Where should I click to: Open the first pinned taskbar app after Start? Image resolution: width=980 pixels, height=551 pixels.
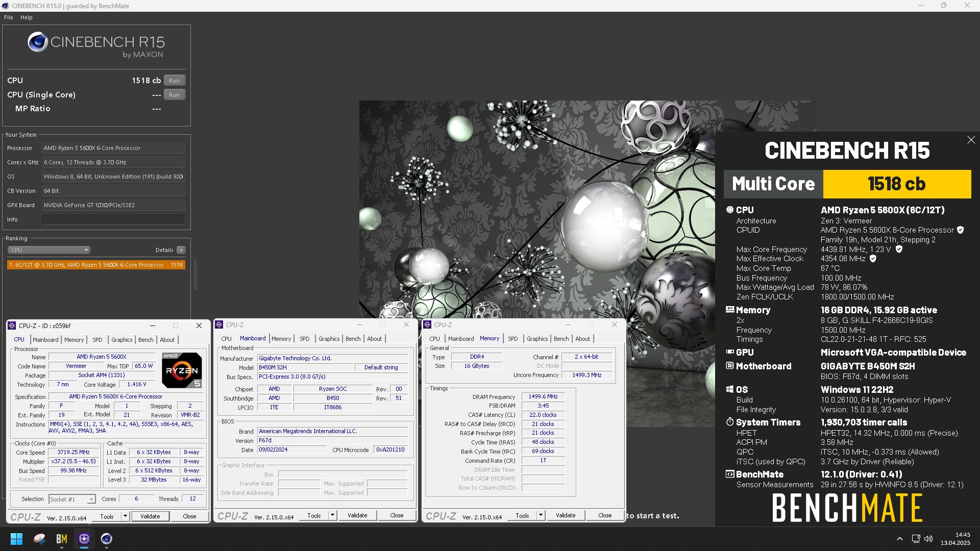[39, 539]
